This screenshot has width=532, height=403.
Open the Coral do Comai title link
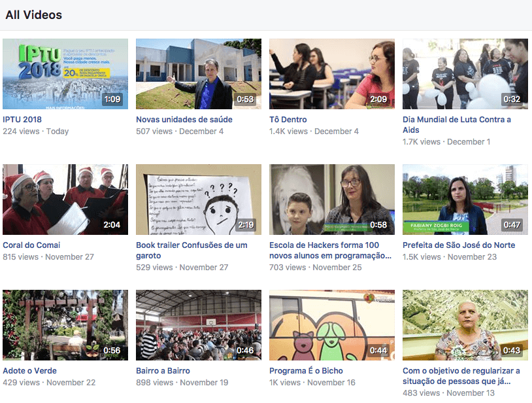point(31,245)
